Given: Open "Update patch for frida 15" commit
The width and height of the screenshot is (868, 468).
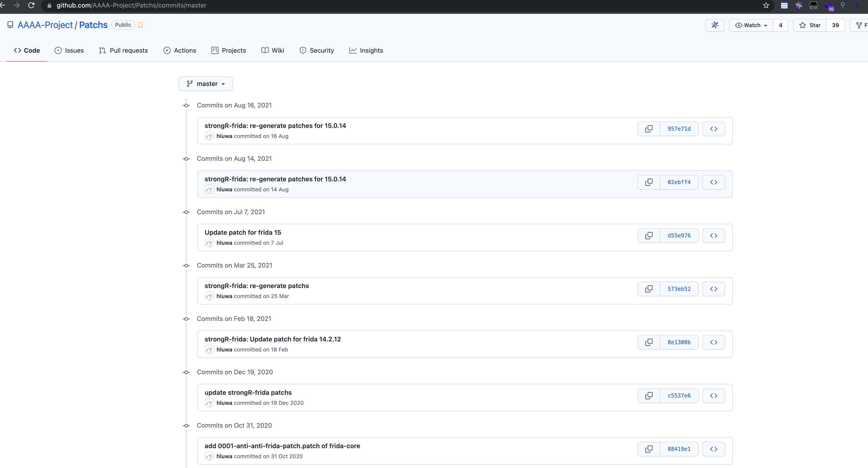Looking at the screenshot, I should [243, 232].
